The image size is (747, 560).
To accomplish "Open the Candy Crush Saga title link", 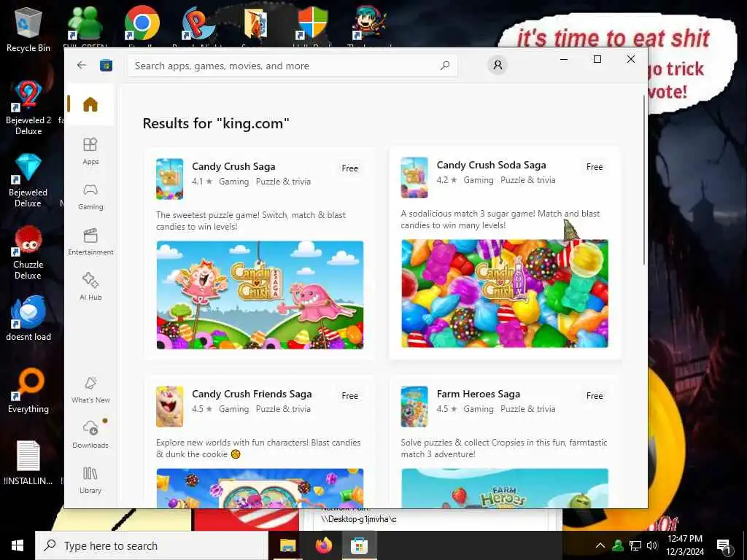I will [233, 166].
